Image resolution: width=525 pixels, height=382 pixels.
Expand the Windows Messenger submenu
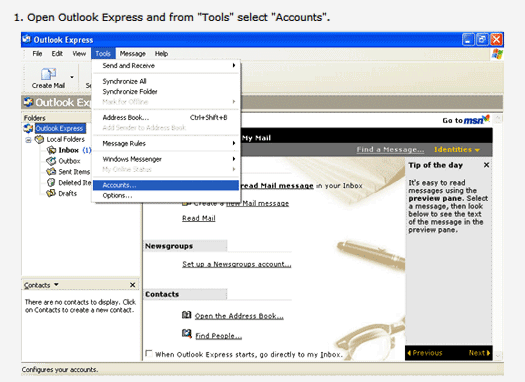click(234, 159)
